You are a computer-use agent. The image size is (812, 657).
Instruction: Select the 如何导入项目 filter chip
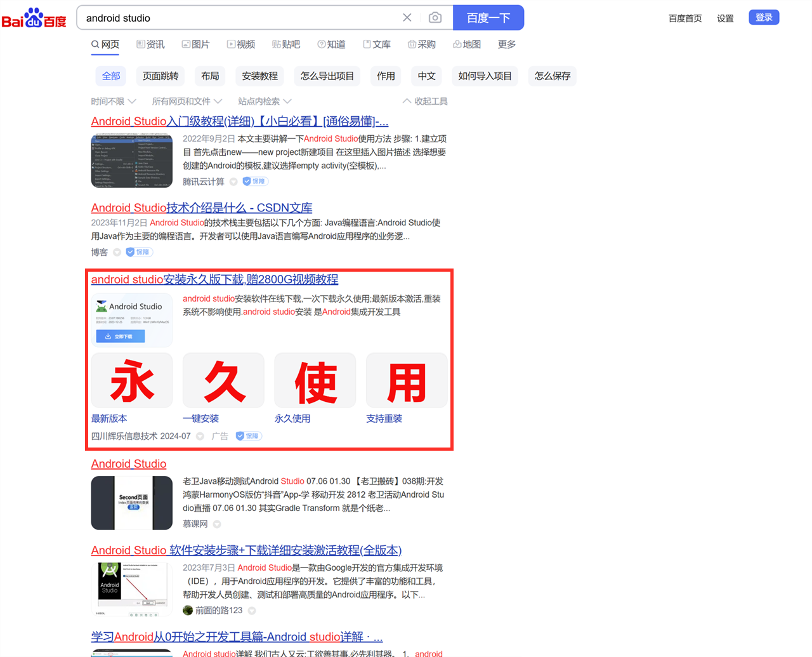[x=485, y=76]
